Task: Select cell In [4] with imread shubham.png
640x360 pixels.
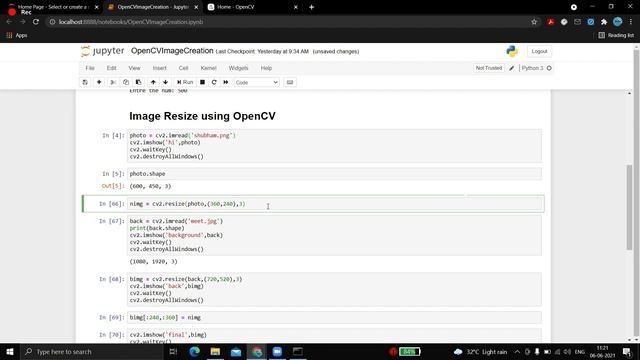Action: click(334, 146)
